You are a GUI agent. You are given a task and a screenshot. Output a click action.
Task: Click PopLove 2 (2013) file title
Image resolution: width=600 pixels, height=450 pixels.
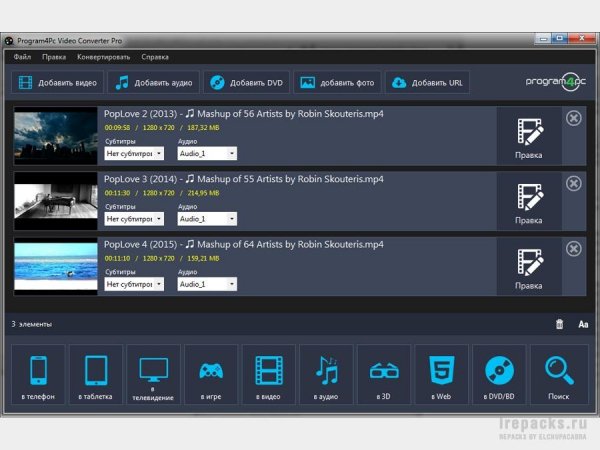(244, 114)
